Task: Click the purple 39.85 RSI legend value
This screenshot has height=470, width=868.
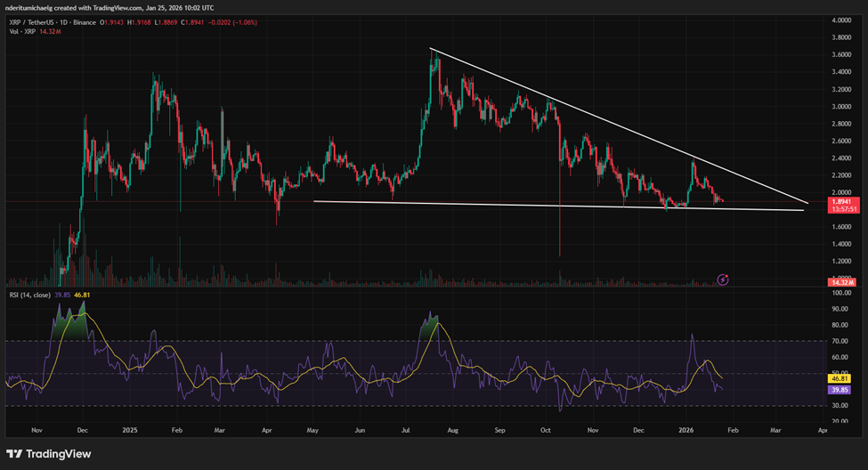Action: pyautogui.click(x=62, y=295)
